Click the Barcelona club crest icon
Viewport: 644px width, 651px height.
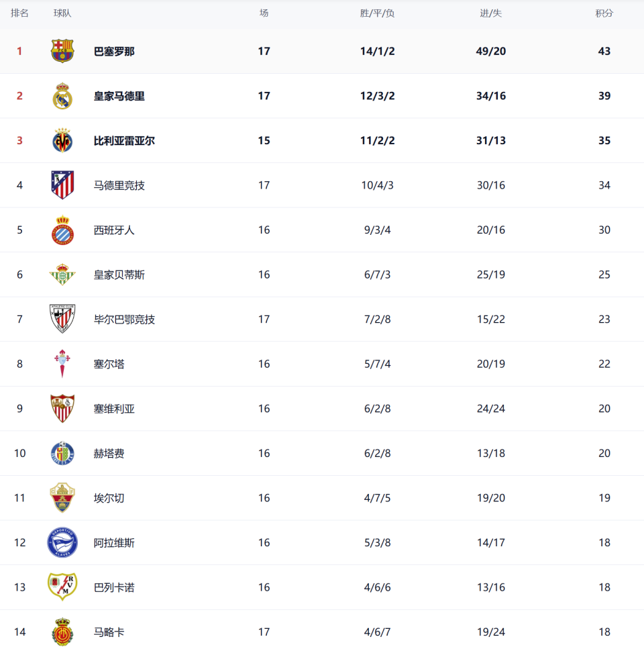pyautogui.click(x=62, y=51)
